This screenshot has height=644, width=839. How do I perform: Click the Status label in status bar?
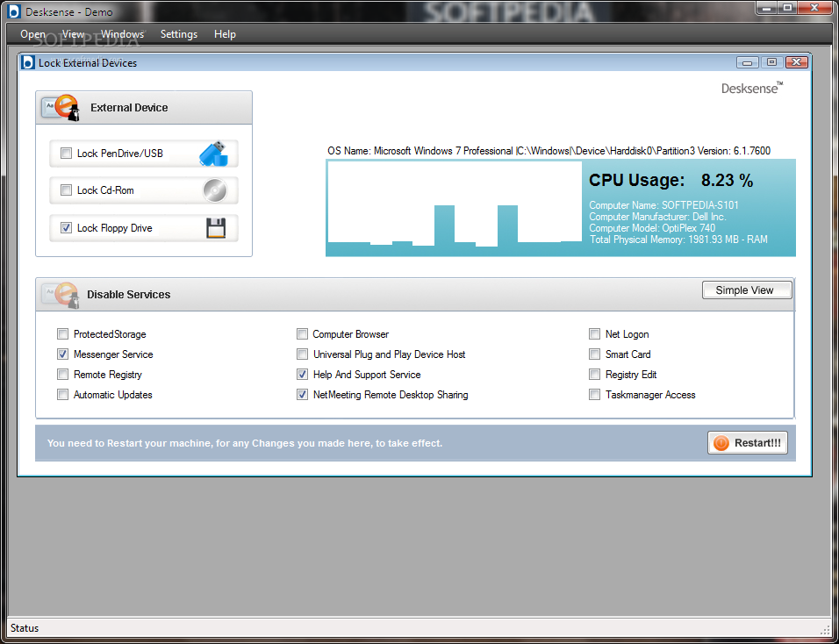[x=25, y=628]
